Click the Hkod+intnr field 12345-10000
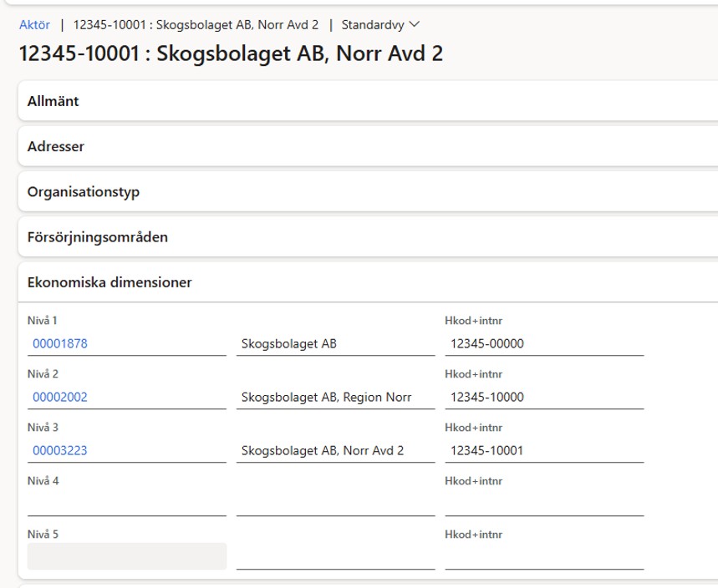 point(544,398)
